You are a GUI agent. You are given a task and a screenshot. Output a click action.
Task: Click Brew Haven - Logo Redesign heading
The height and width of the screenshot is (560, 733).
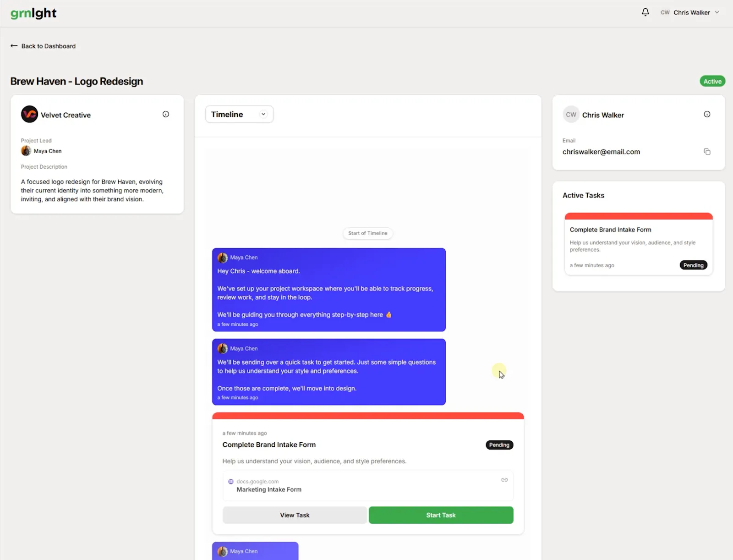(x=77, y=81)
